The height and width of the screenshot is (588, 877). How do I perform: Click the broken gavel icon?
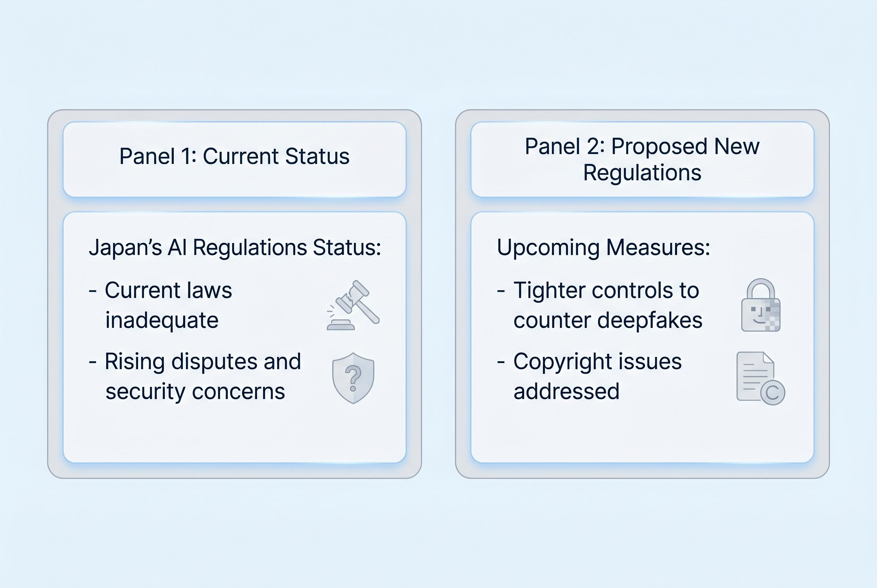[x=353, y=305]
